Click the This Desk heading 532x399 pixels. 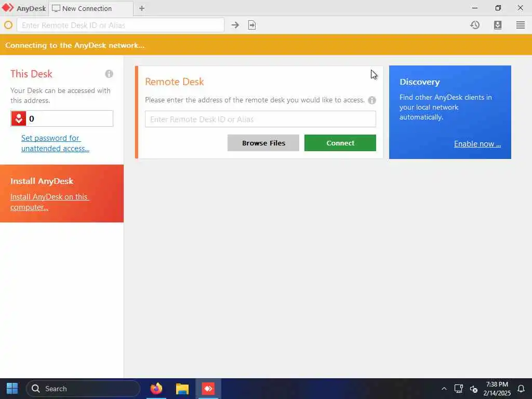coord(31,74)
